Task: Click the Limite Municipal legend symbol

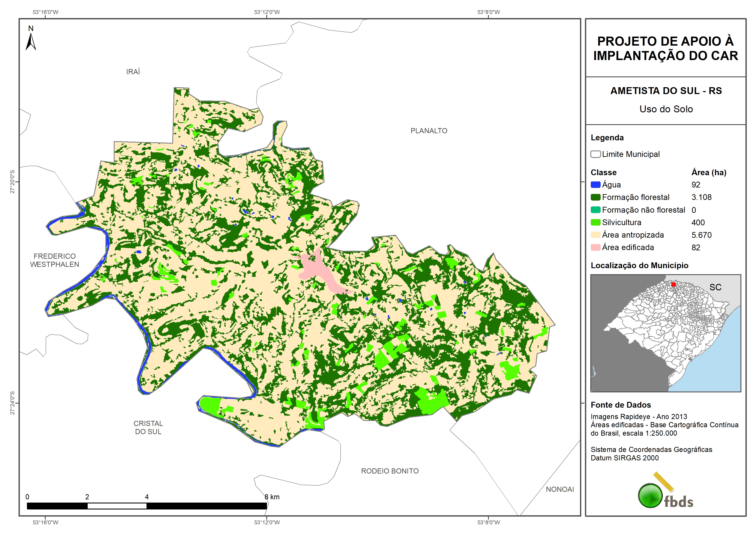Action: [595, 154]
